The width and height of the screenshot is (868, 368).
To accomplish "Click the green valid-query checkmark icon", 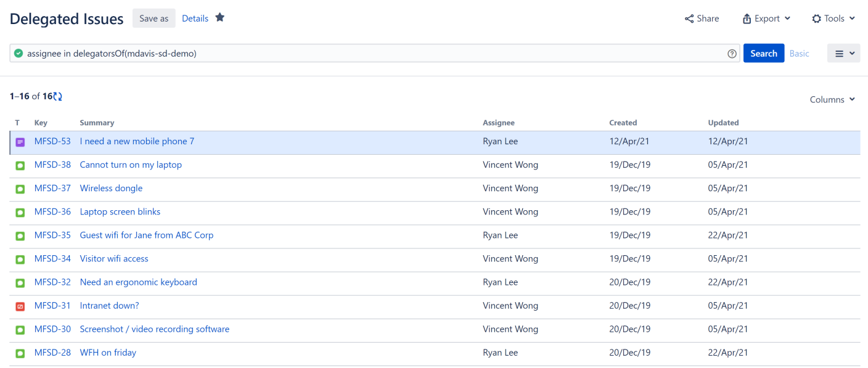I will pos(18,54).
